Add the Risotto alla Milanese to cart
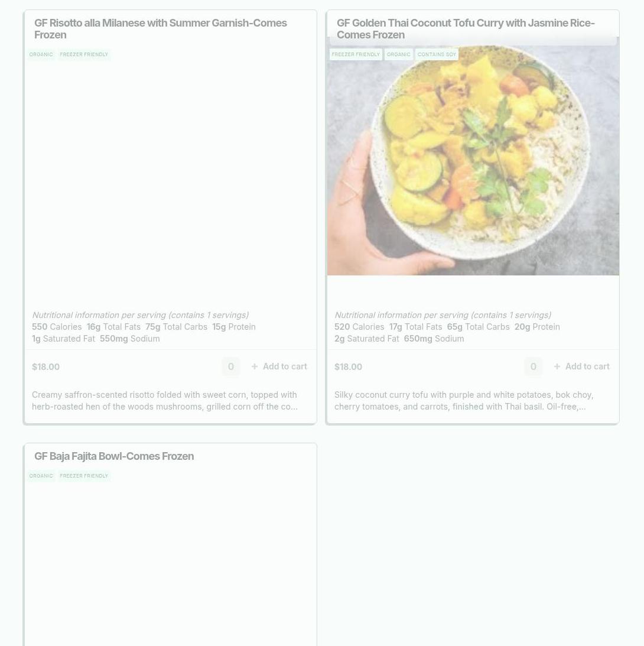Screen dimensions: 644x646 (x=279, y=366)
